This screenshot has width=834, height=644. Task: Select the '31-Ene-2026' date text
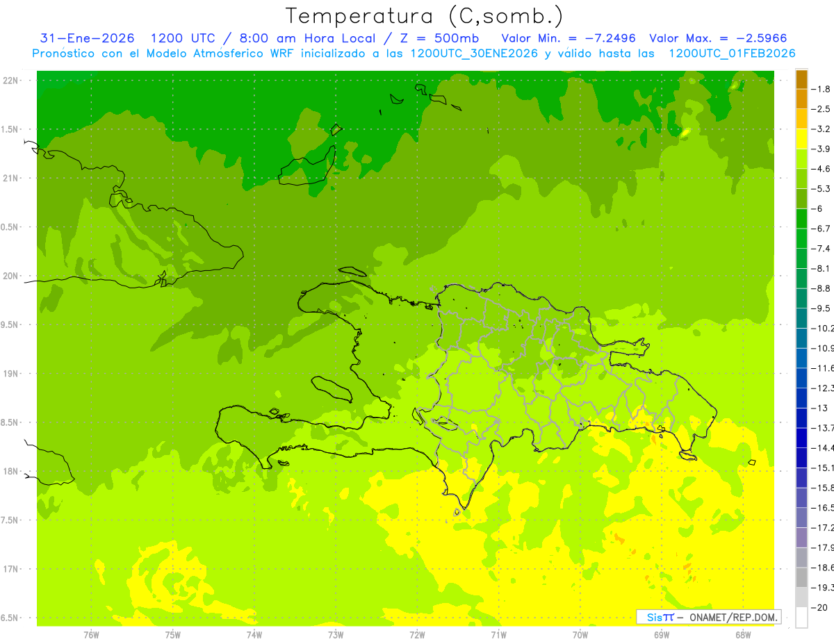(88, 38)
